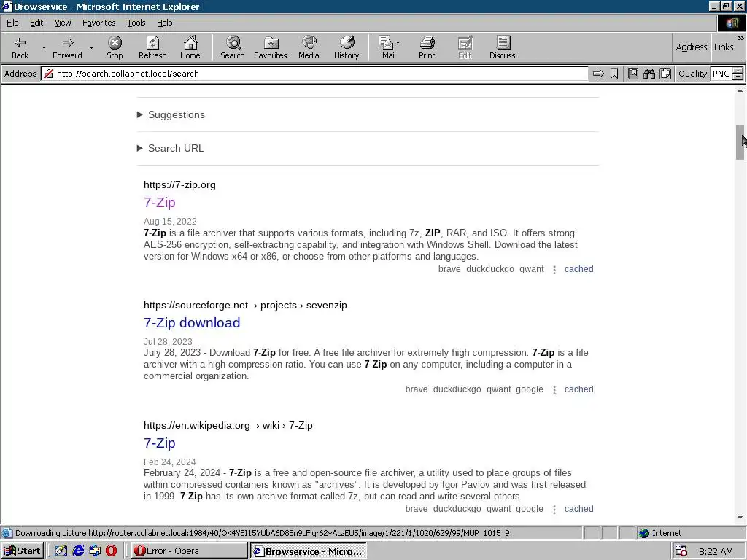
Task: Open cached copy of sourceforge result
Action: [578, 389]
